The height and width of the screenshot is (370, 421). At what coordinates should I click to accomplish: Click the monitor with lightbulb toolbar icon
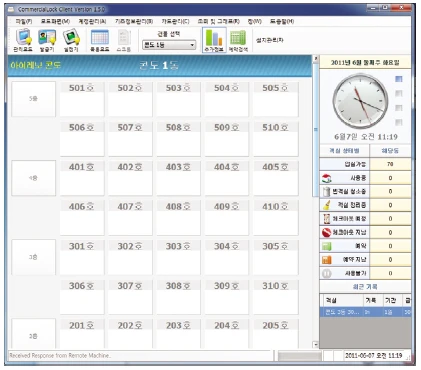(23, 37)
